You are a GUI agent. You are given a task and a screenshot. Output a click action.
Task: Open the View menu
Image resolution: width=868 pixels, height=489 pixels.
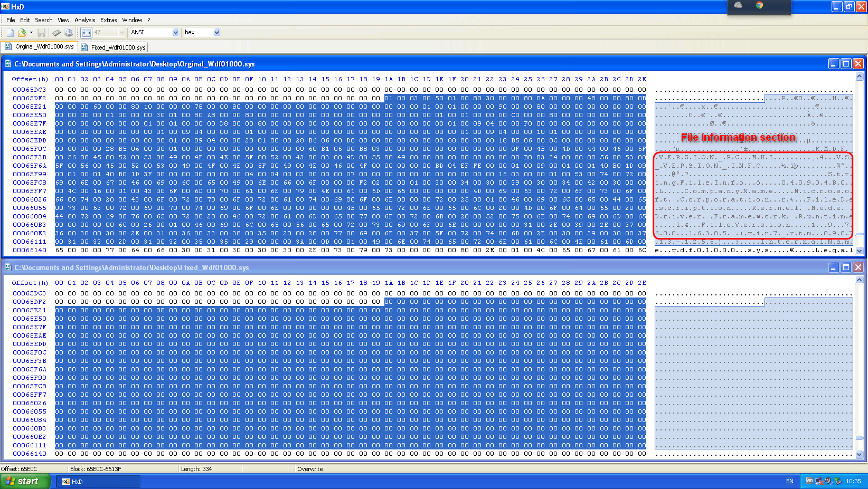pos(63,20)
